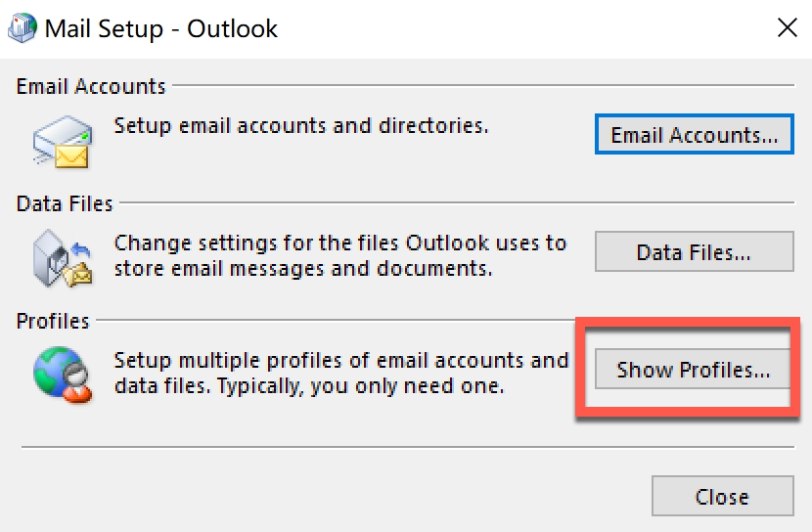Click the line beside Data Files heading
Image resolution: width=812 pixels, height=532 pixels.
click(455, 204)
